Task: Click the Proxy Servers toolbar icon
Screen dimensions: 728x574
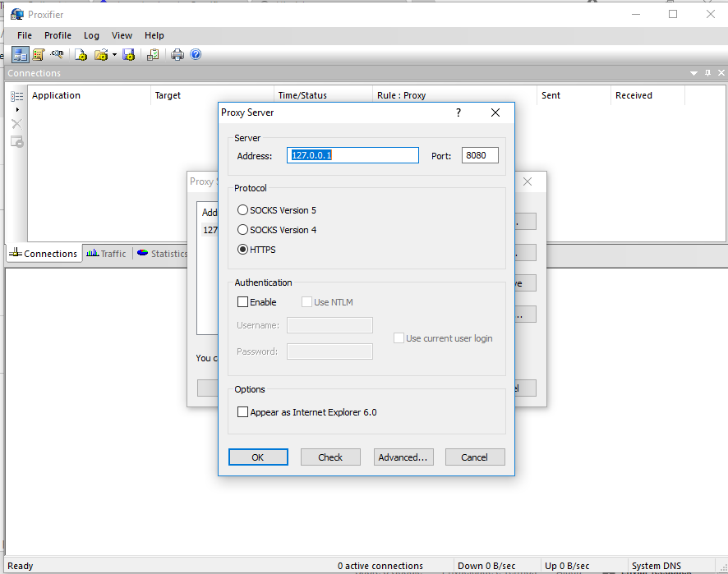Action: (x=20, y=55)
